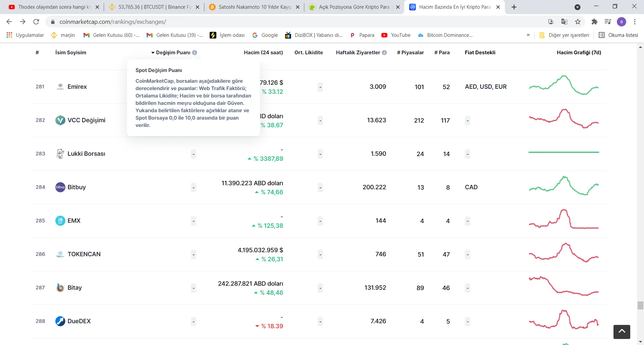644x345 pixels.
Task: Open the marjin bookmark
Action: click(x=63, y=35)
